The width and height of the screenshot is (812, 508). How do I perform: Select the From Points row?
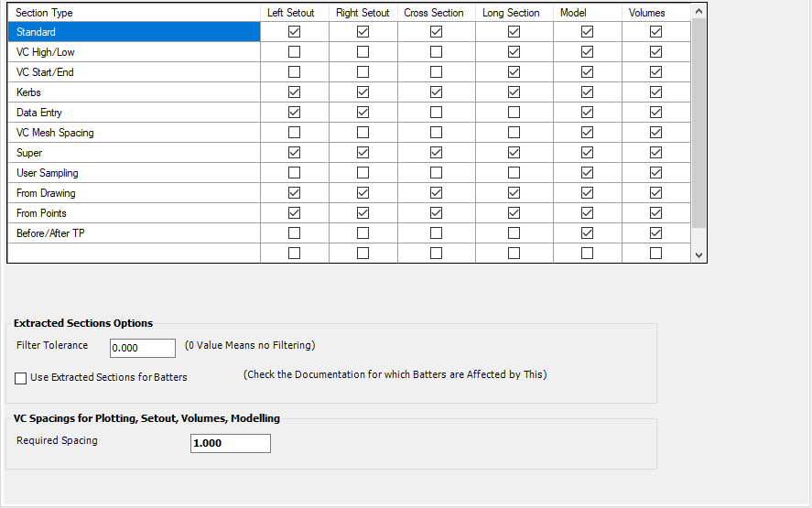tap(135, 213)
